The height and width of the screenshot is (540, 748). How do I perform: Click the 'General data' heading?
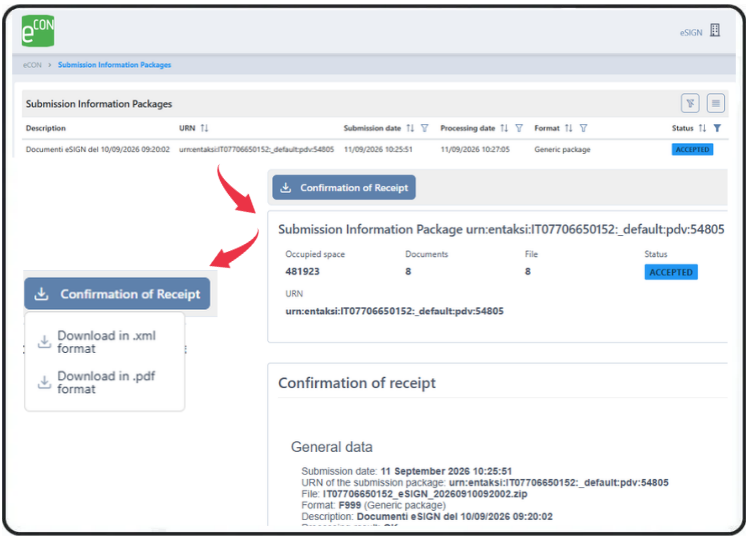pos(332,447)
